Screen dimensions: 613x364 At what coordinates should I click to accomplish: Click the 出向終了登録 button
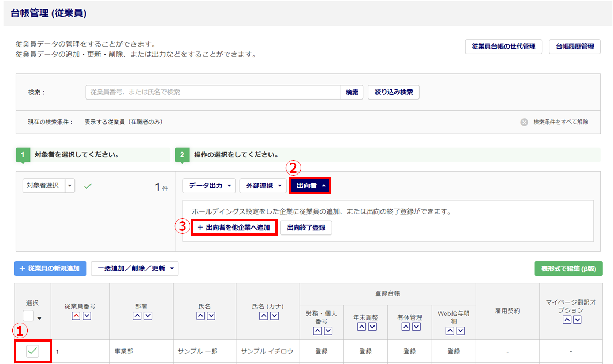tap(306, 227)
